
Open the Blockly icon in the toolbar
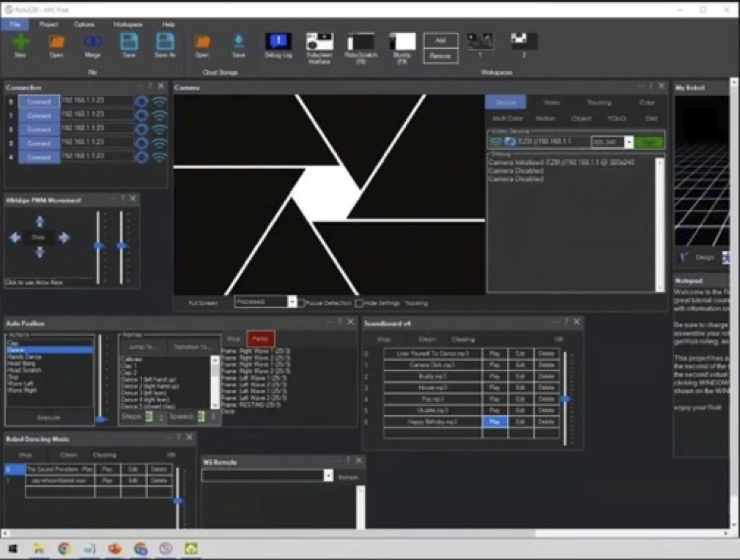402,42
